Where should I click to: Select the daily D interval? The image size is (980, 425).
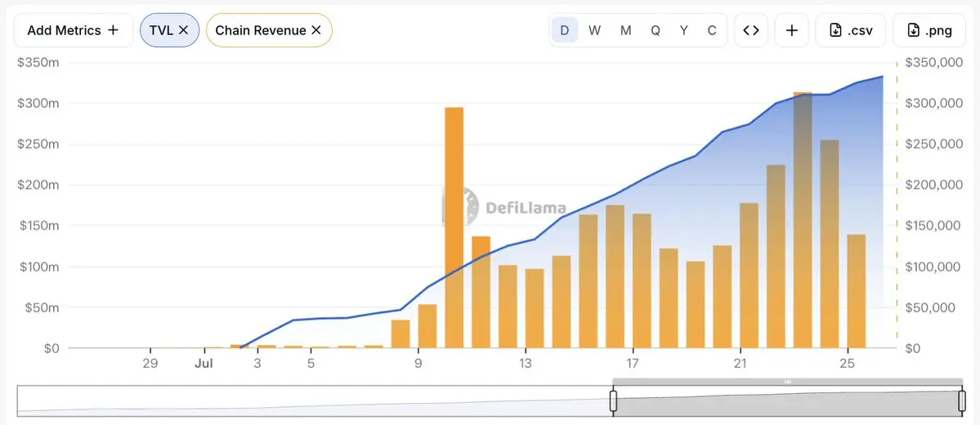(x=564, y=30)
